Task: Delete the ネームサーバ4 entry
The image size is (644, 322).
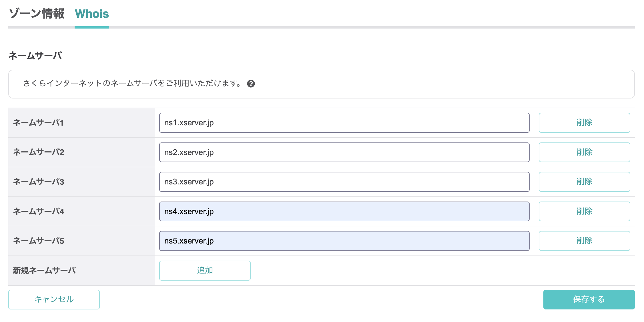Action: (x=584, y=211)
